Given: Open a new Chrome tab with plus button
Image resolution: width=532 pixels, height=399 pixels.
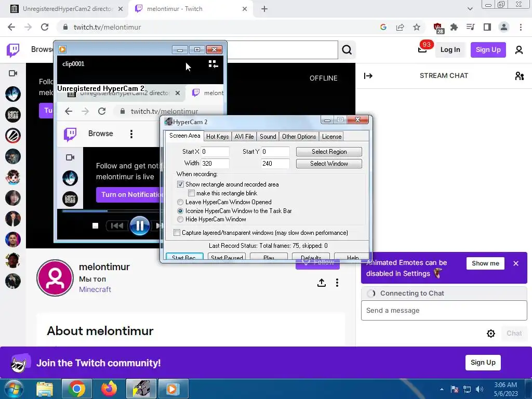Looking at the screenshot, I should (264, 9).
